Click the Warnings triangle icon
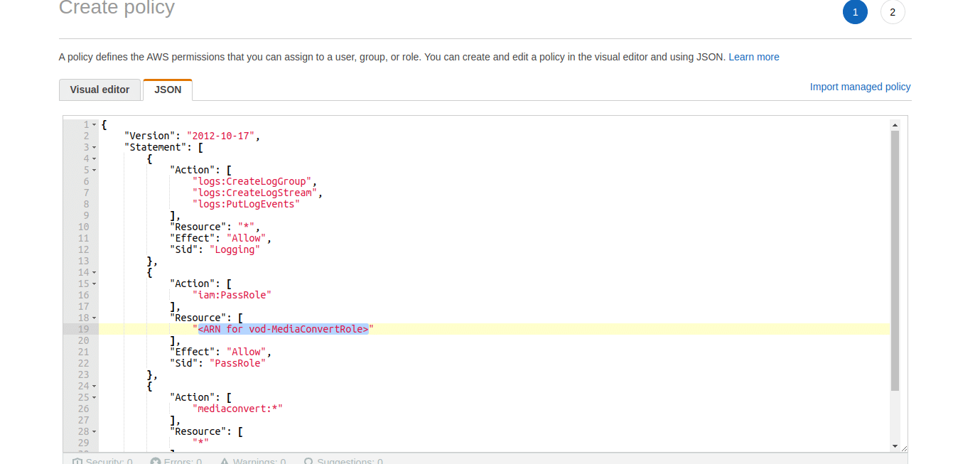The image size is (980, 464). click(x=225, y=461)
